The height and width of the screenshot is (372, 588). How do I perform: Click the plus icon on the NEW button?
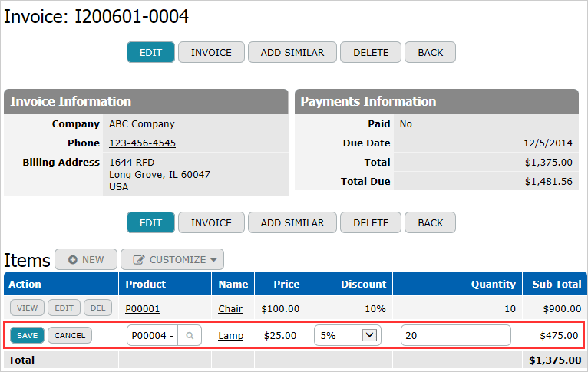(72, 259)
